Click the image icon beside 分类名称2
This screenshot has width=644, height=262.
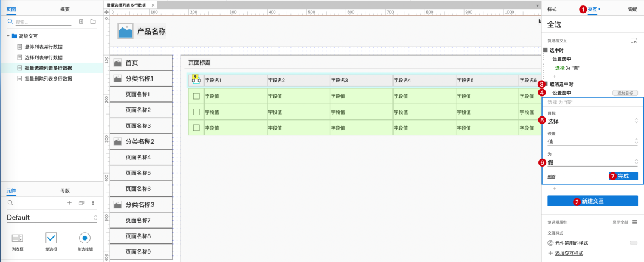117,141
